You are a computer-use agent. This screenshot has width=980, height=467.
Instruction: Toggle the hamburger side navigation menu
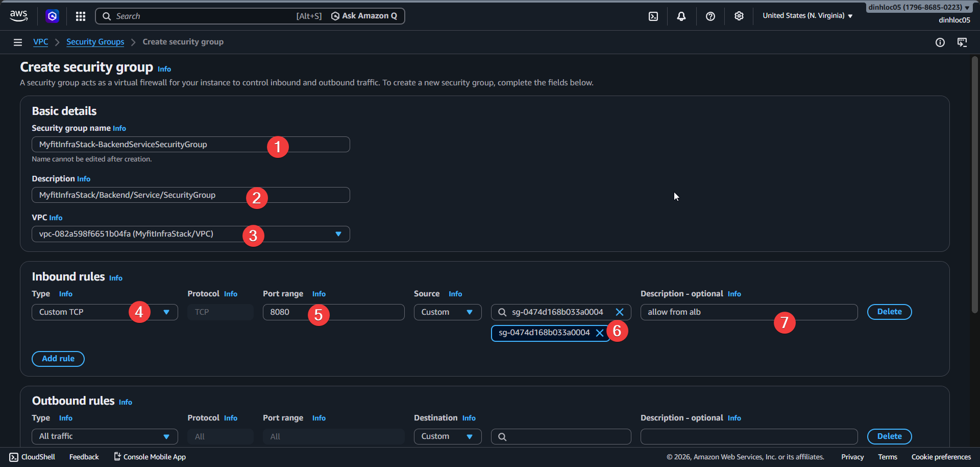tap(18, 42)
